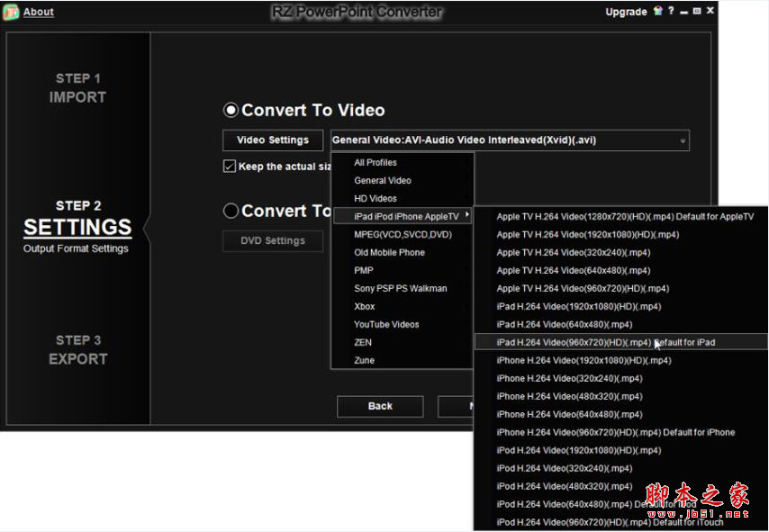The width and height of the screenshot is (769, 532).
Task: Select iPod H.264 480x320 profile
Action: click(x=621, y=486)
